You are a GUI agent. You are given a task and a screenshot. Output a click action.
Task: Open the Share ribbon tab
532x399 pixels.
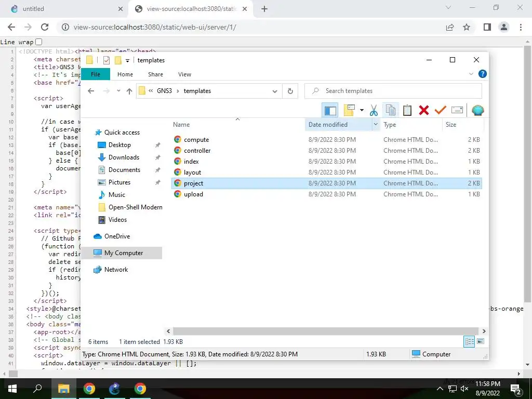pyautogui.click(x=155, y=74)
